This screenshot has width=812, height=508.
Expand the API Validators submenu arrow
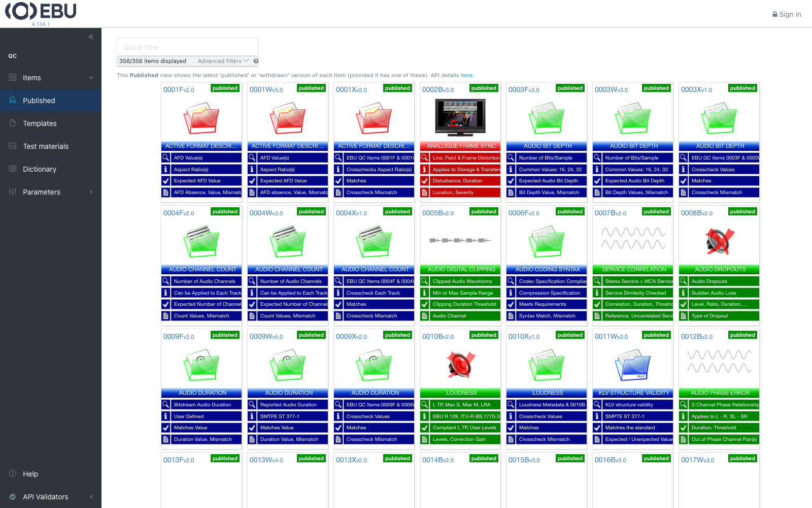point(91,497)
